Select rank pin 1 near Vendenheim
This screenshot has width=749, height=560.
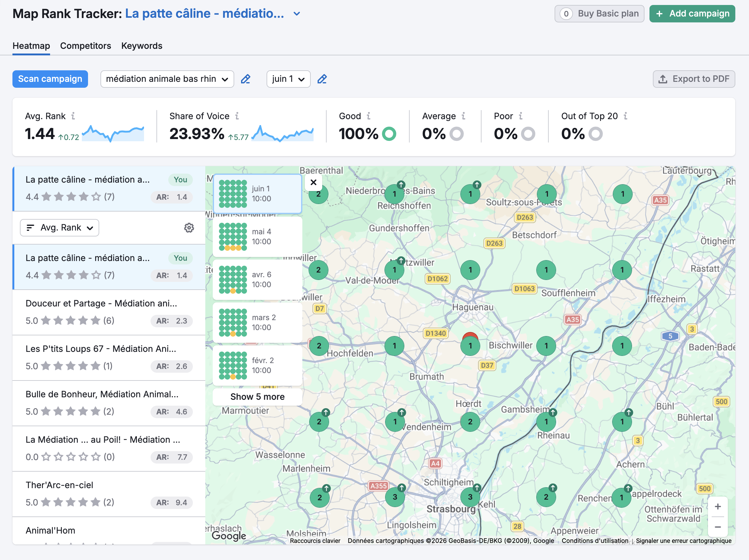395,422
